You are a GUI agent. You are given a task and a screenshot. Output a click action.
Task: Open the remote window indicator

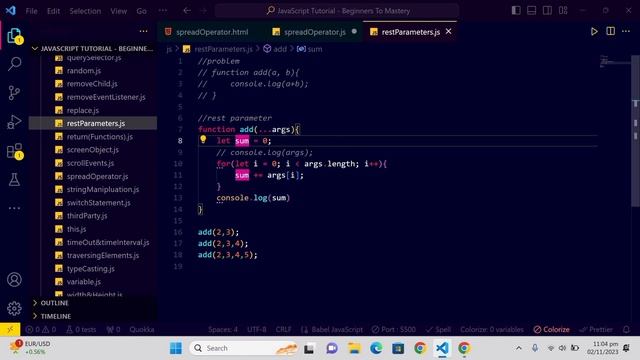10,329
